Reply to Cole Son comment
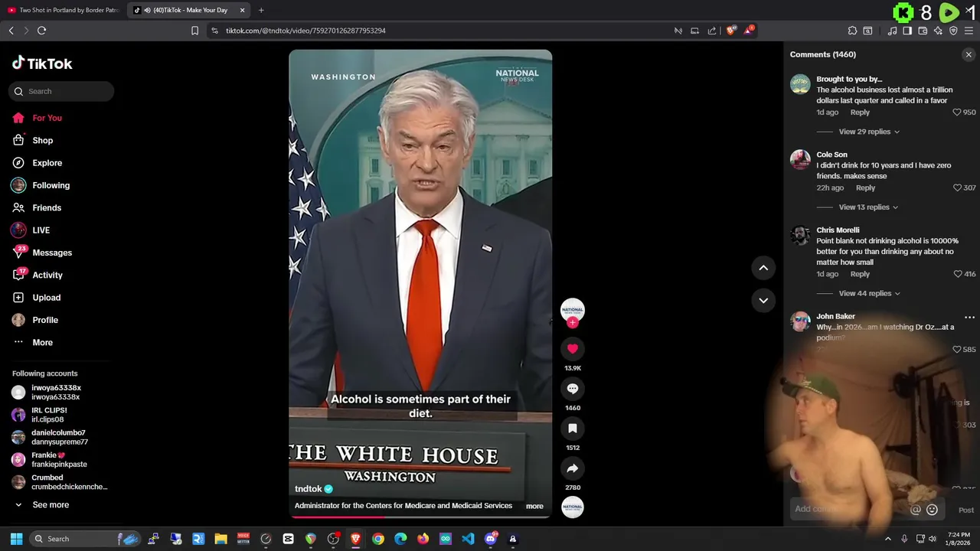The width and height of the screenshot is (980, 551). (865, 187)
